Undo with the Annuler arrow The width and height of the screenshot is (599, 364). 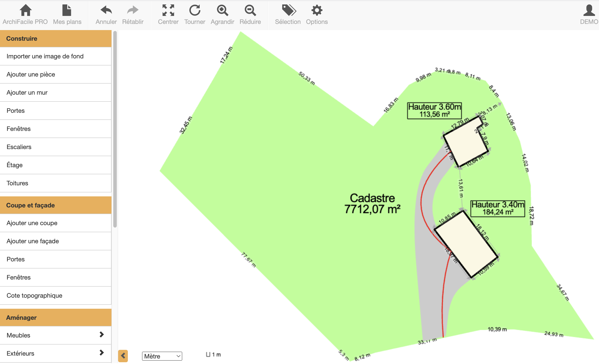(x=106, y=10)
